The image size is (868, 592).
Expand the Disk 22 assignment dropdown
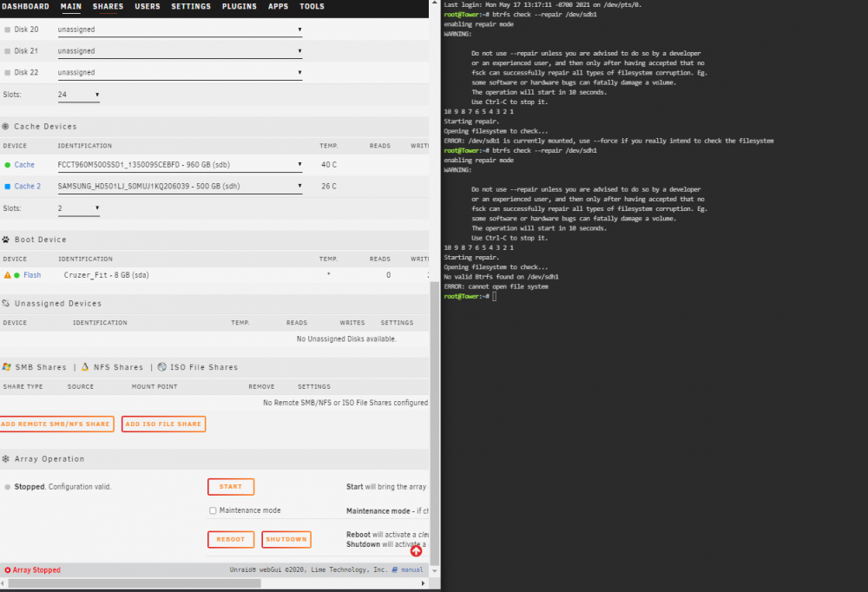click(x=180, y=73)
